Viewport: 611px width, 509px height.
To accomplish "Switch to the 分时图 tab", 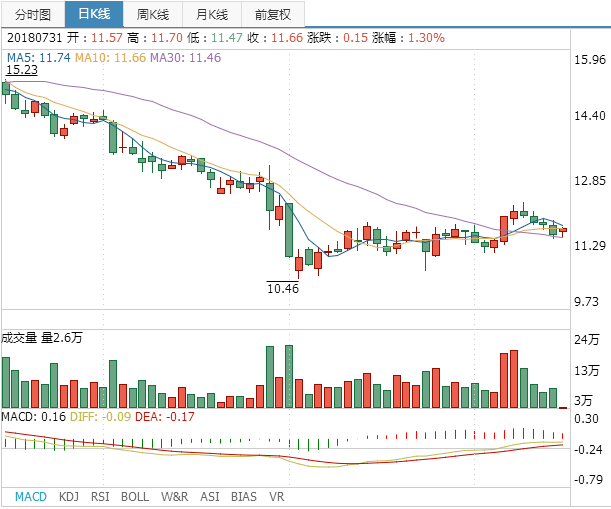I will [33, 14].
